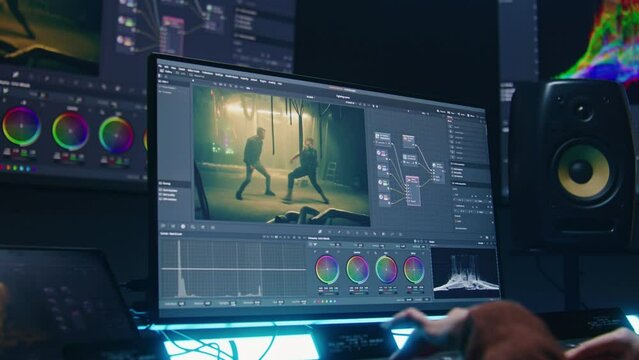Screen dimensions: 639x360
Task: Toggle the second checkbox in the lower-left panel
Action: (161, 195)
